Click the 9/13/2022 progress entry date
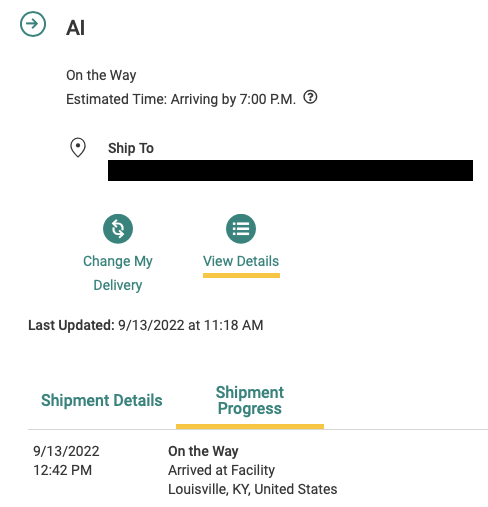The image size is (488, 507). click(x=66, y=451)
